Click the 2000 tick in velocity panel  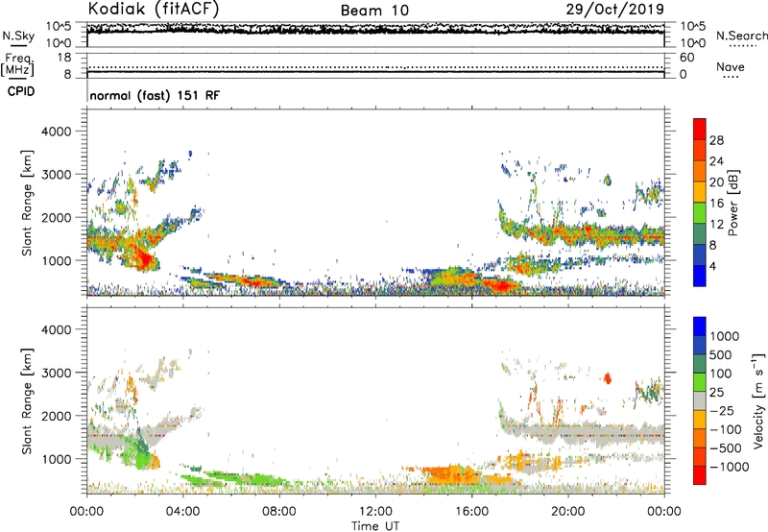coord(56,416)
